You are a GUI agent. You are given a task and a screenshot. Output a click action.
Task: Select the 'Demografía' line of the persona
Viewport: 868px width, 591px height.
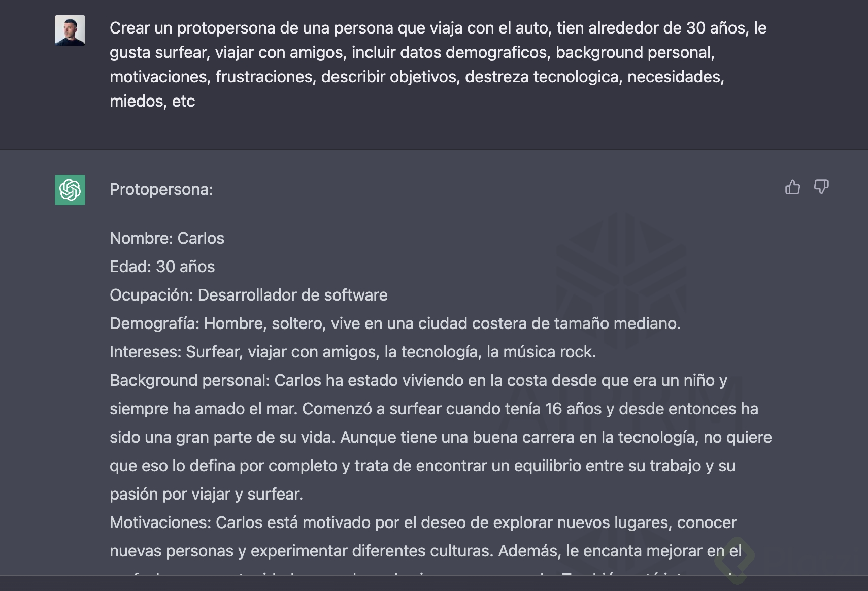click(396, 323)
